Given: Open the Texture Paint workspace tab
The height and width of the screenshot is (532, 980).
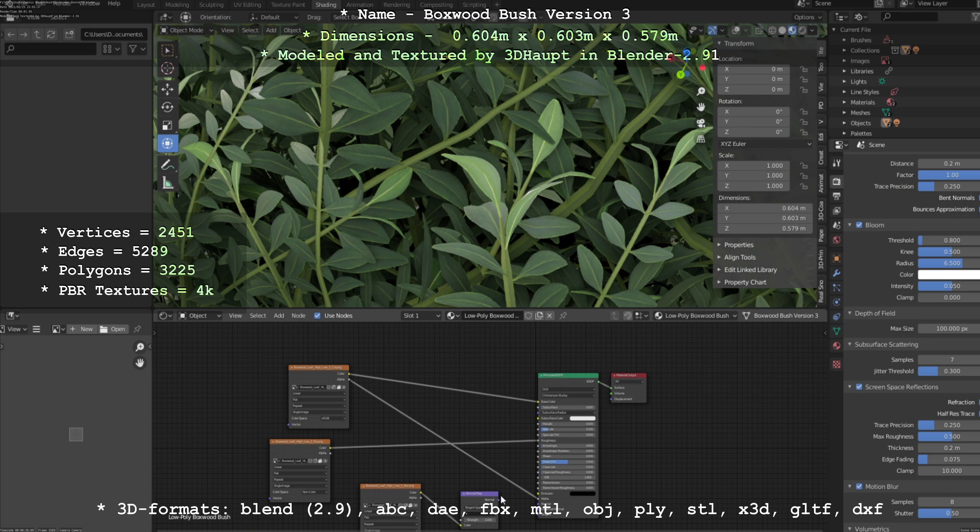Looking at the screenshot, I should pos(288,5).
